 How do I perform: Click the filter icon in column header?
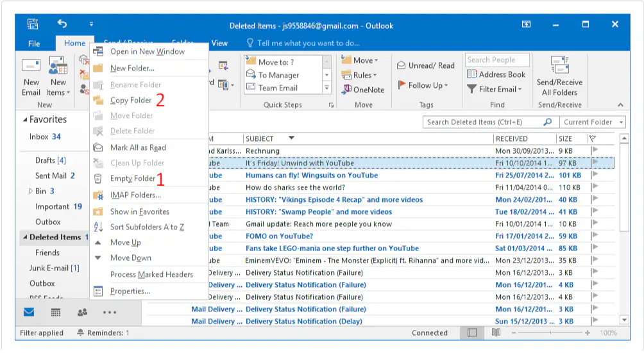(x=592, y=138)
